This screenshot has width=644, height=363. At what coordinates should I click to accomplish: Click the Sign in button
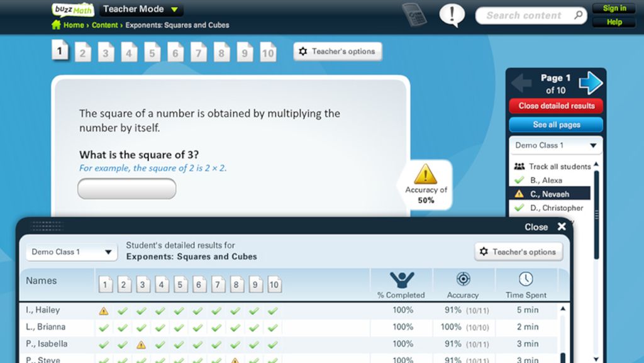point(614,8)
